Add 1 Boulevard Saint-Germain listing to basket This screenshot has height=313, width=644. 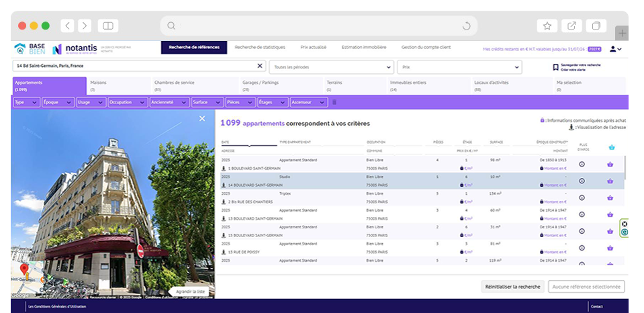(610, 165)
